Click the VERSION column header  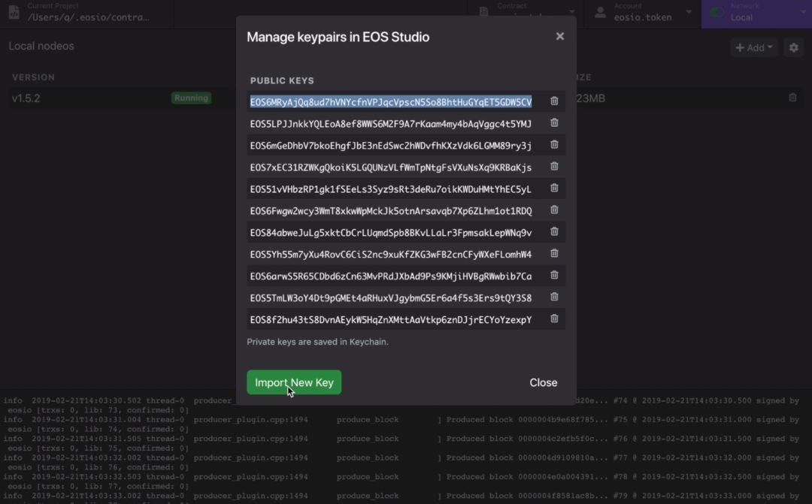(x=34, y=77)
